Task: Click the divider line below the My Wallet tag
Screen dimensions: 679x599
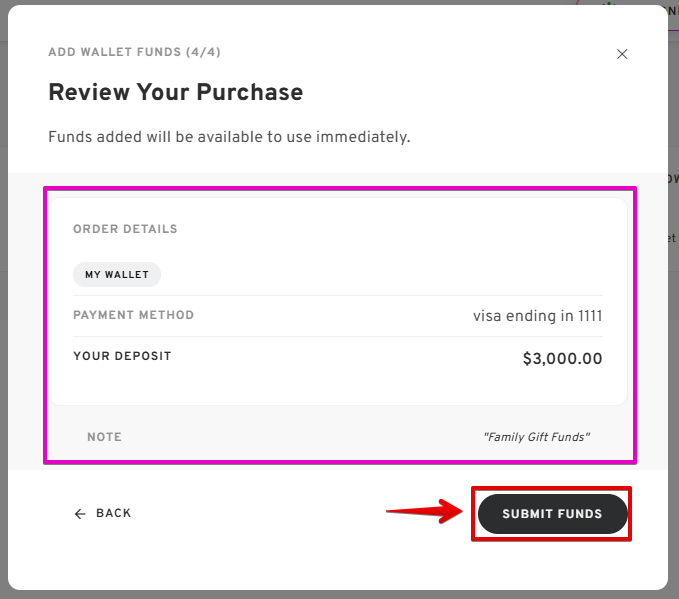Action: click(x=337, y=295)
